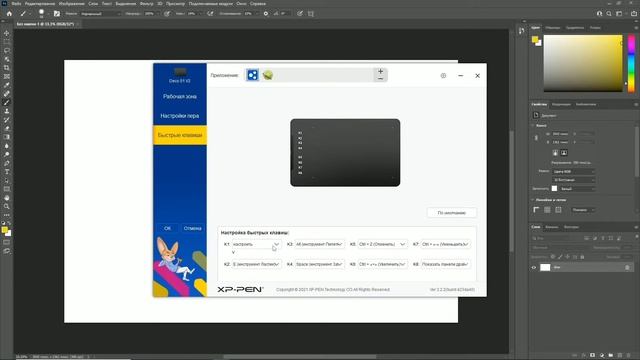Toggle airbrush build-up in options bar
This screenshot has width=640, height=360.
tap(210, 13)
